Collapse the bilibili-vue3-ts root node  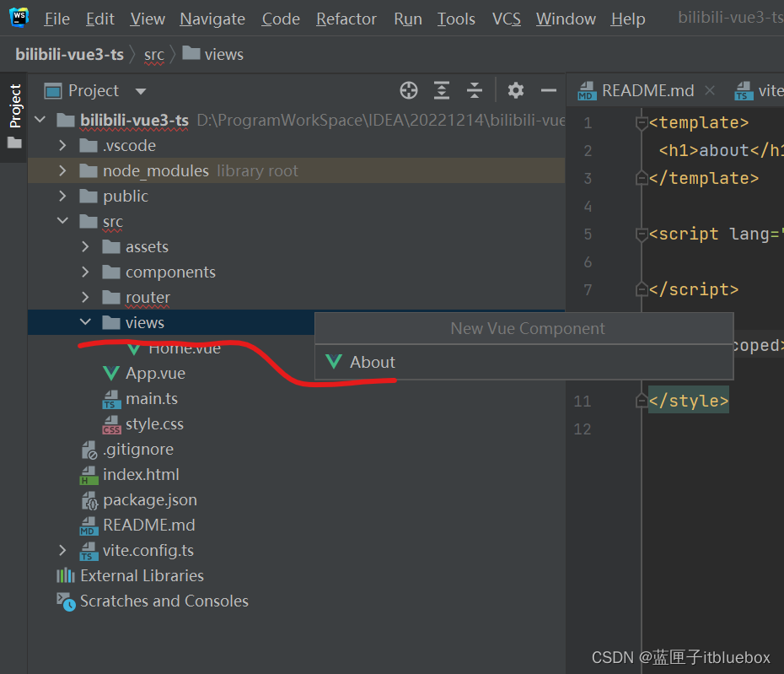[x=41, y=120]
